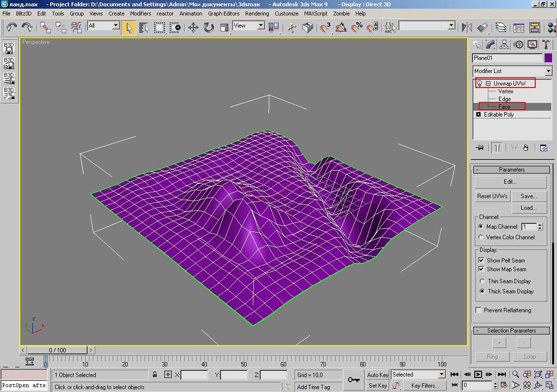Click the Edit... button in Parameters
The height and width of the screenshot is (392, 557).
coord(510,182)
